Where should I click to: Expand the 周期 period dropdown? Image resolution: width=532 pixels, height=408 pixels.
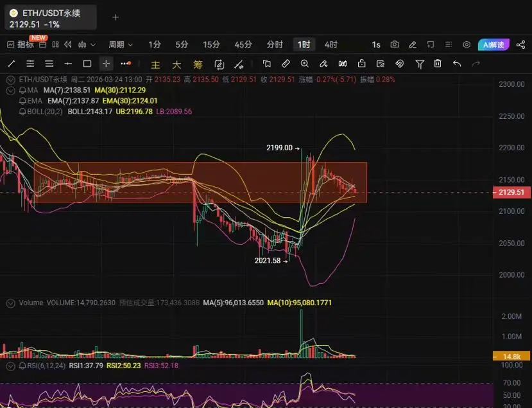point(121,44)
